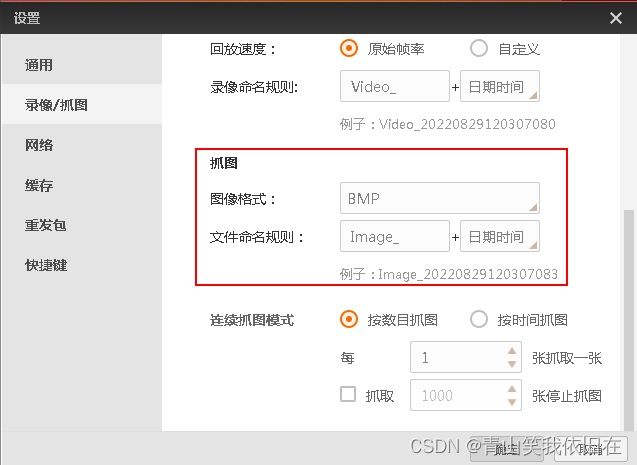Edit the Video_ name prefix field
637x465 pixels.
(395, 86)
